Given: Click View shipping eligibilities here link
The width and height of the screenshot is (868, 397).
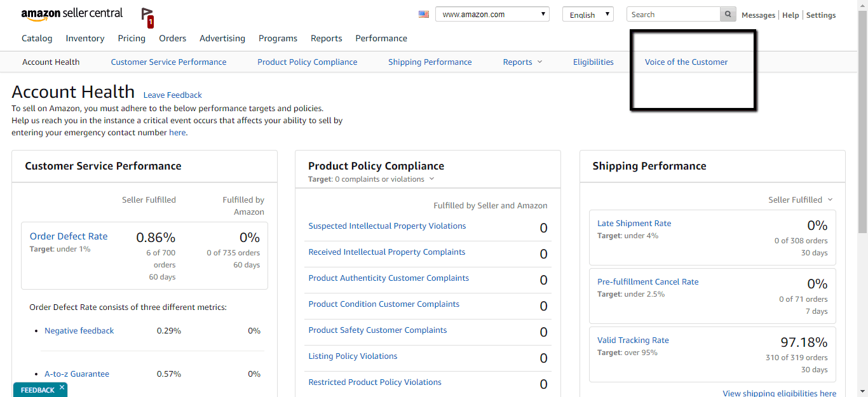Looking at the screenshot, I should pyautogui.click(x=780, y=393).
